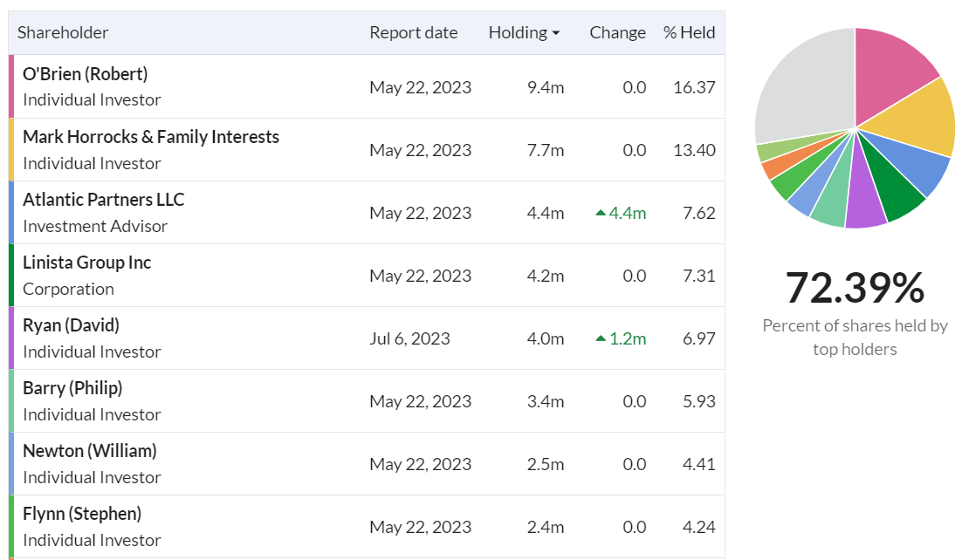Sort by Holding column dropdown arrow

click(555, 33)
